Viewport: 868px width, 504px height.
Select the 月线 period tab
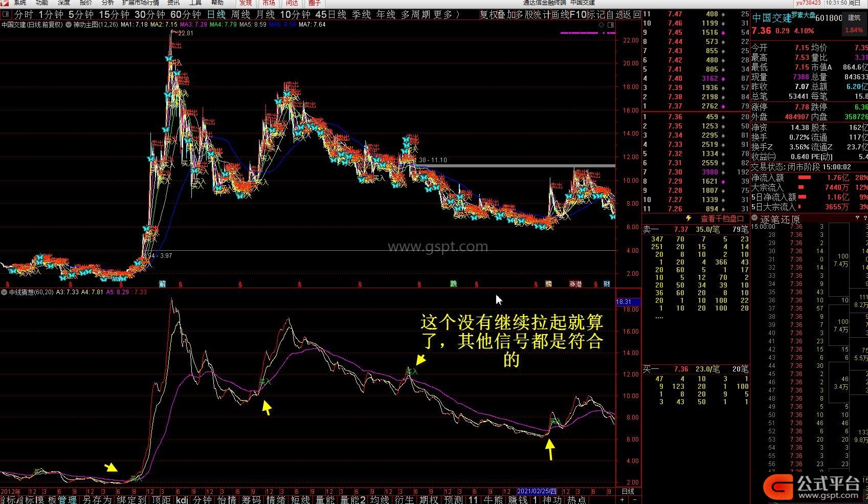coord(265,15)
